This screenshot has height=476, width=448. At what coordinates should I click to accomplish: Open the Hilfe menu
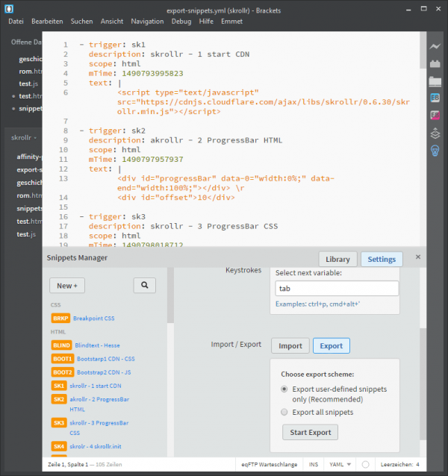pos(206,21)
